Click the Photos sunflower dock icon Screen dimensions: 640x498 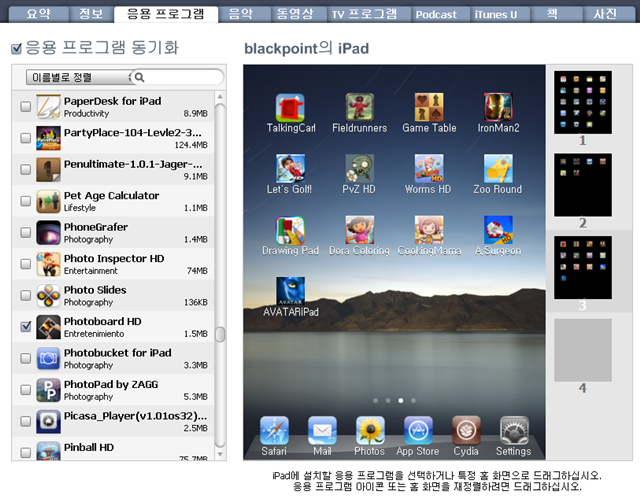click(x=370, y=430)
